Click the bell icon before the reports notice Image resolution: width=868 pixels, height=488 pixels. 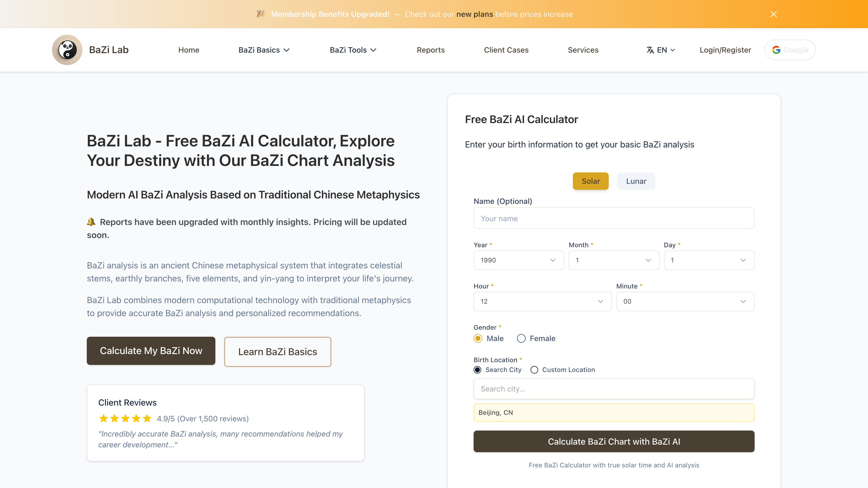(91, 221)
